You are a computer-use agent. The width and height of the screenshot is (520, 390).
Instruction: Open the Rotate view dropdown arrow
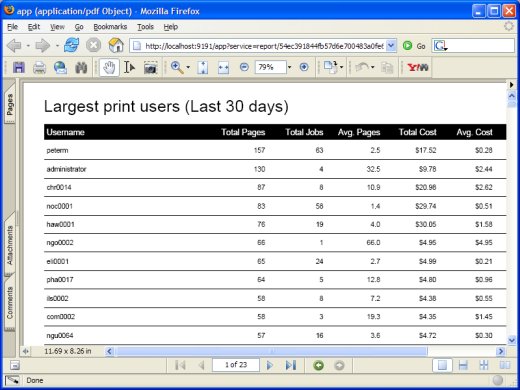click(342, 67)
